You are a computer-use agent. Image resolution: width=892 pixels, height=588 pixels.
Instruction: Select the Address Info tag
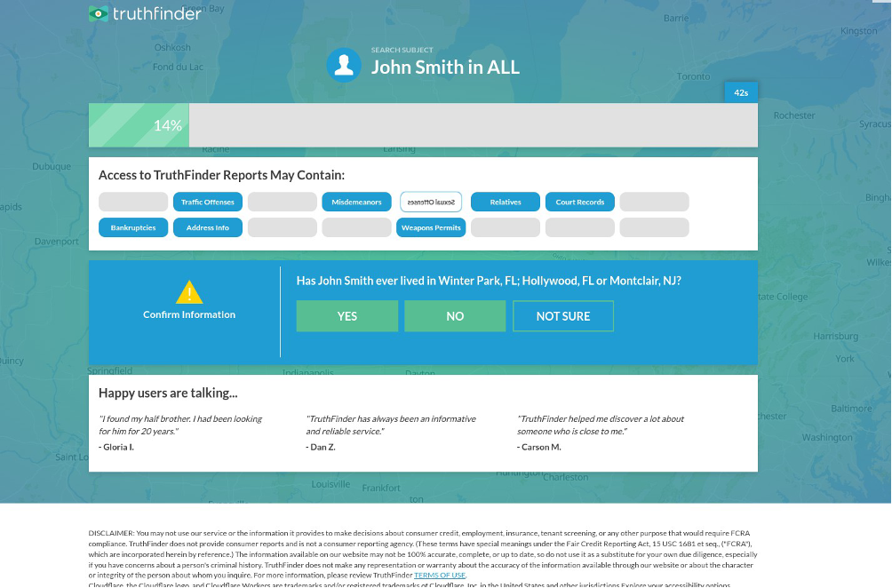point(208,228)
